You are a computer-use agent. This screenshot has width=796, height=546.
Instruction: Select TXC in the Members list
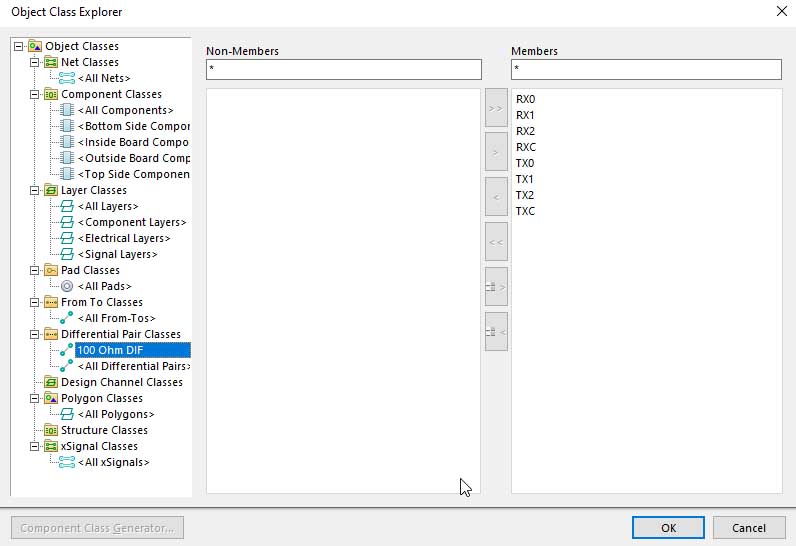526,211
